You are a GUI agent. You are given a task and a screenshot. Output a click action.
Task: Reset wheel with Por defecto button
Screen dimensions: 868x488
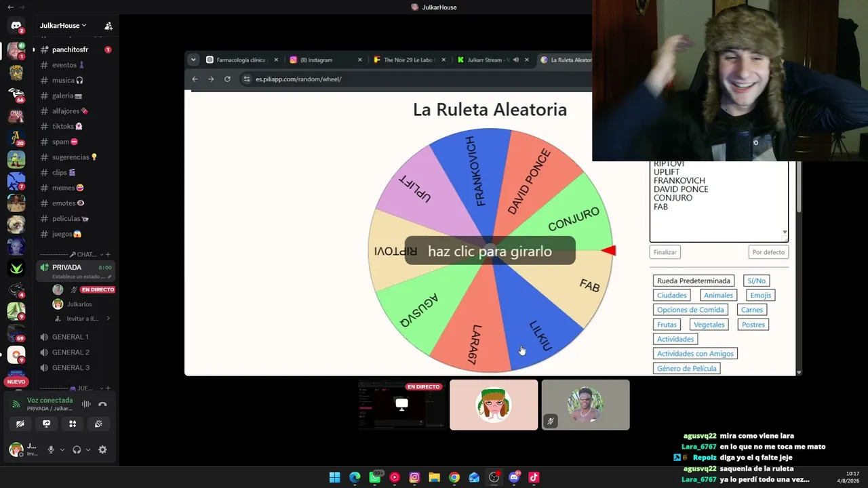768,252
